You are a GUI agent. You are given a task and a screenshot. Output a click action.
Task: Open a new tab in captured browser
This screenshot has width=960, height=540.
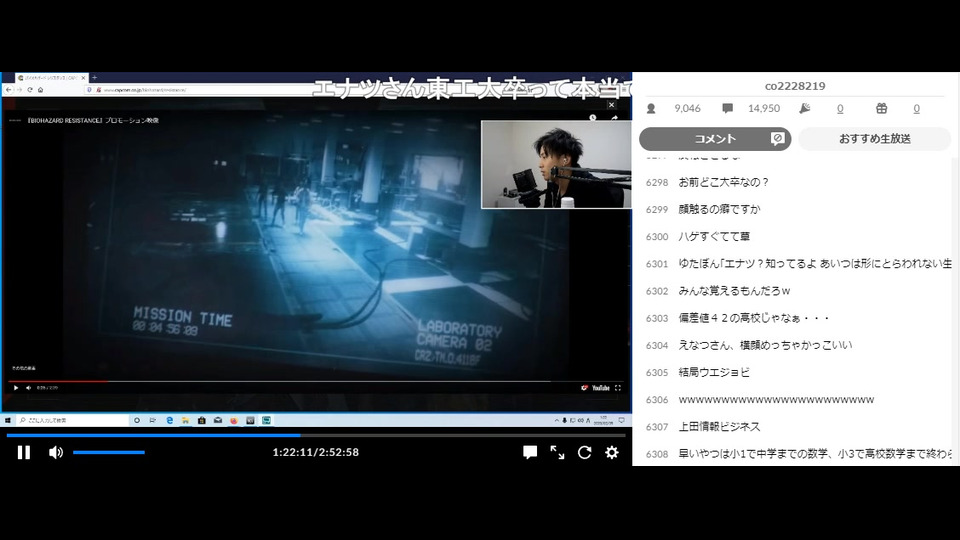coord(94,78)
